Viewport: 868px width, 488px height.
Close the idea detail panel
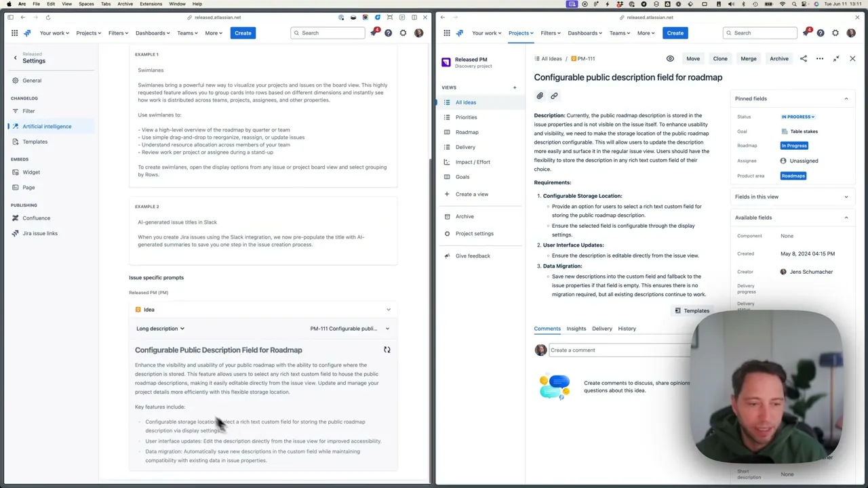tap(852, 58)
